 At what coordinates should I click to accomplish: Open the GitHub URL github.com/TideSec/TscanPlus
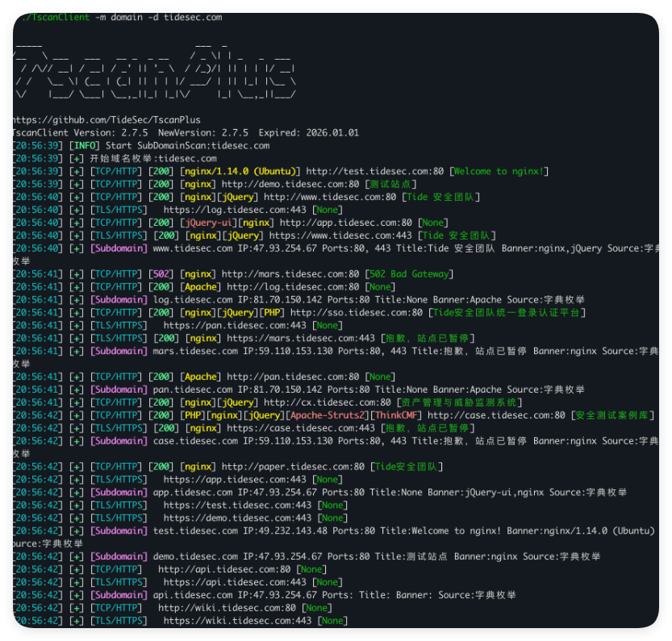[106, 120]
